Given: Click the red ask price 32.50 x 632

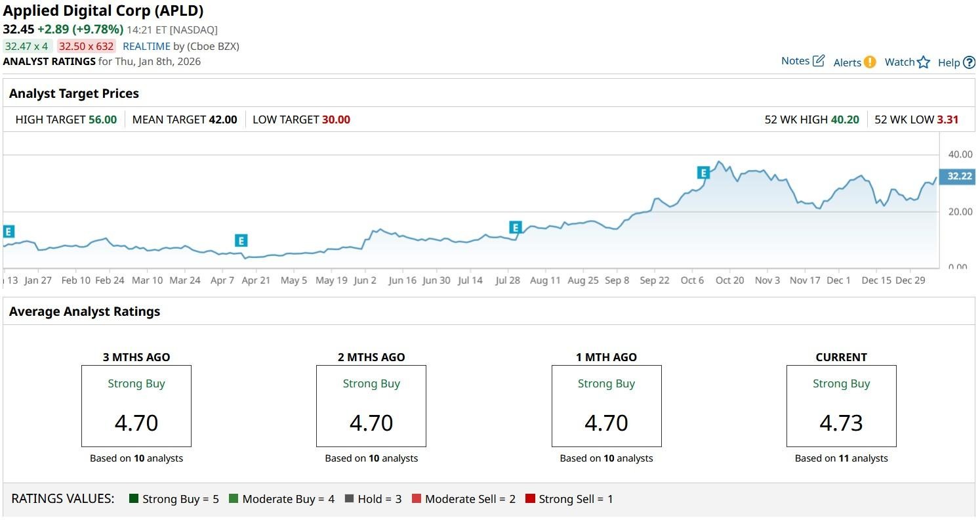Looking at the screenshot, I should (87, 46).
